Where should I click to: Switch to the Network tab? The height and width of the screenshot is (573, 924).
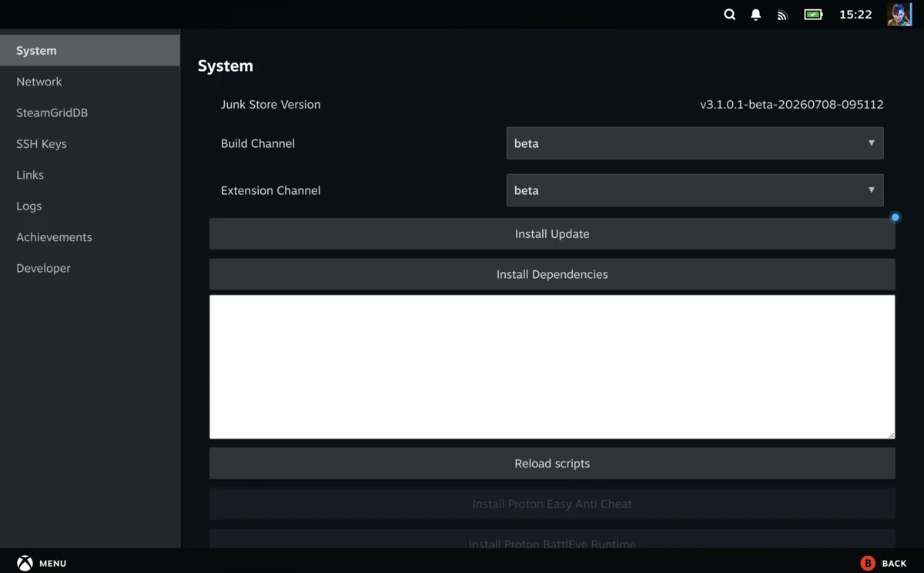click(x=90, y=82)
